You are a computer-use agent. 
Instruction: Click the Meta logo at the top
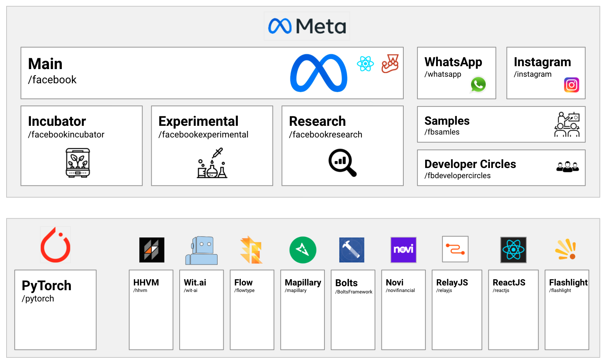[307, 26]
